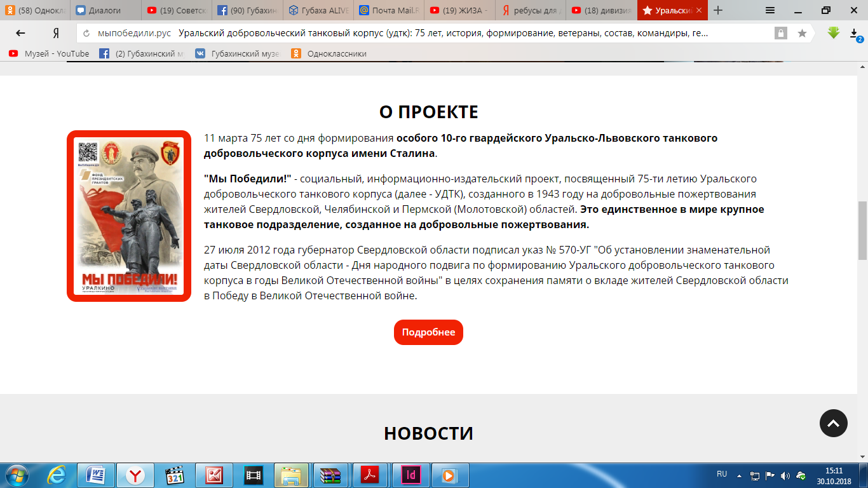The height and width of the screenshot is (488, 868).
Task: Open Media Player Classic 321 taskbar icon
Action: pyautogui.click(x=174, y=475)
